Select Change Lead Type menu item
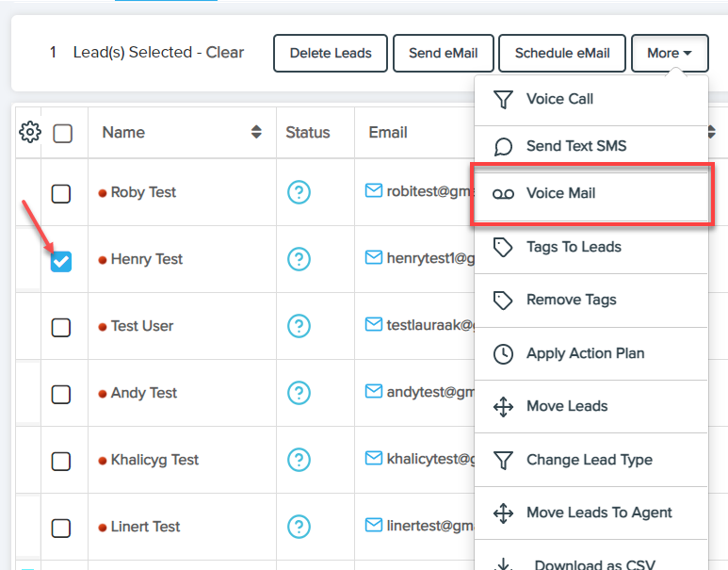728x570 pixels. click(x=589, y=460)
